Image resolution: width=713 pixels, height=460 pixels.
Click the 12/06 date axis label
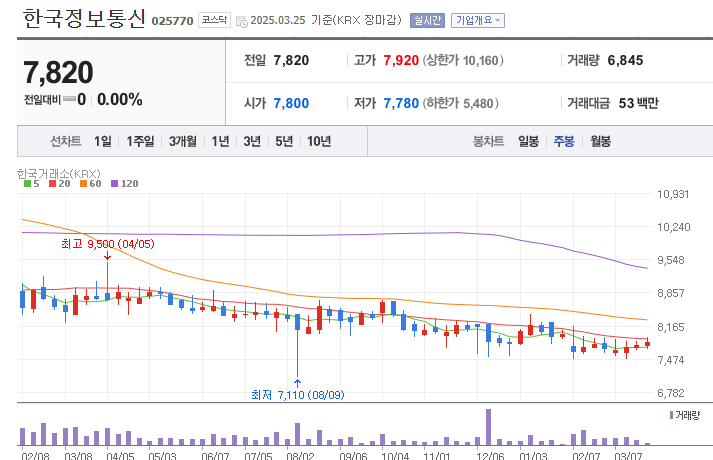(x=490, y=455)
